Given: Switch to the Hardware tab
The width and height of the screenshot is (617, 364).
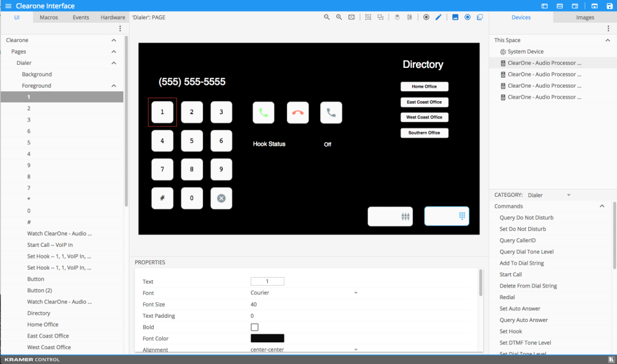Looking at the screenshot, I should 113,17.
